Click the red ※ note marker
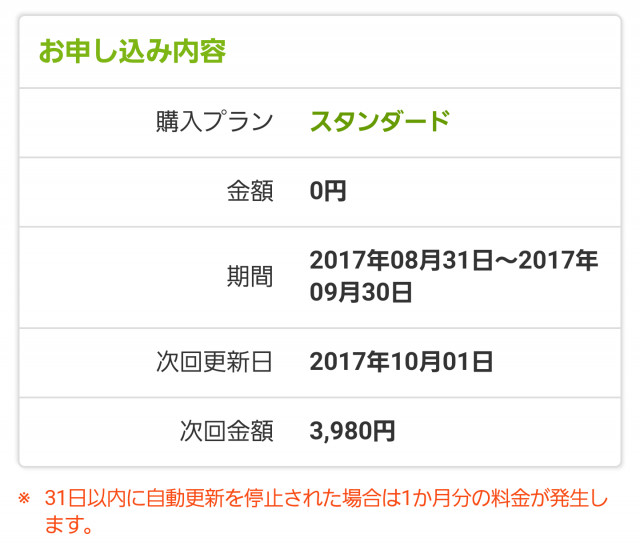This screenshot has height=554, width=640. click(x=24, y=498)
